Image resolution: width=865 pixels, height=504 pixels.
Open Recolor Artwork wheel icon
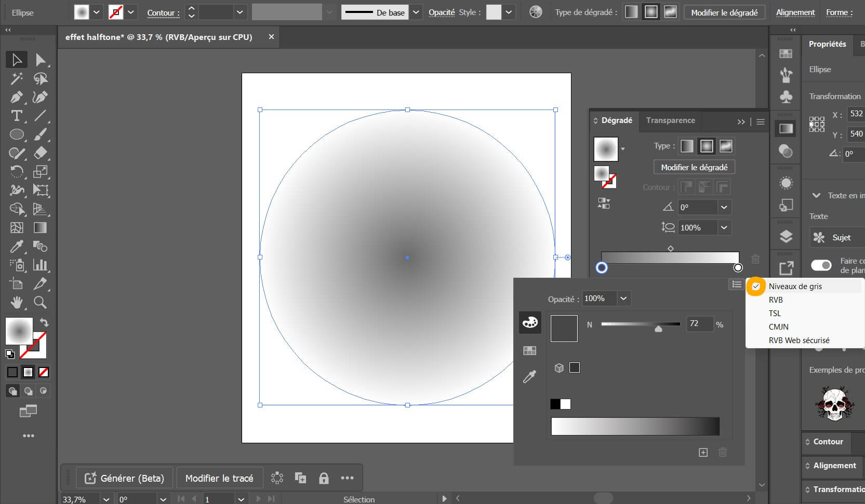(x=536, y=12)
